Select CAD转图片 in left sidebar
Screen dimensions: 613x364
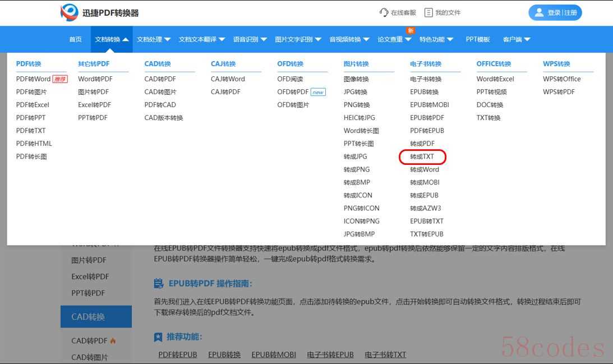tap(89, 357)
